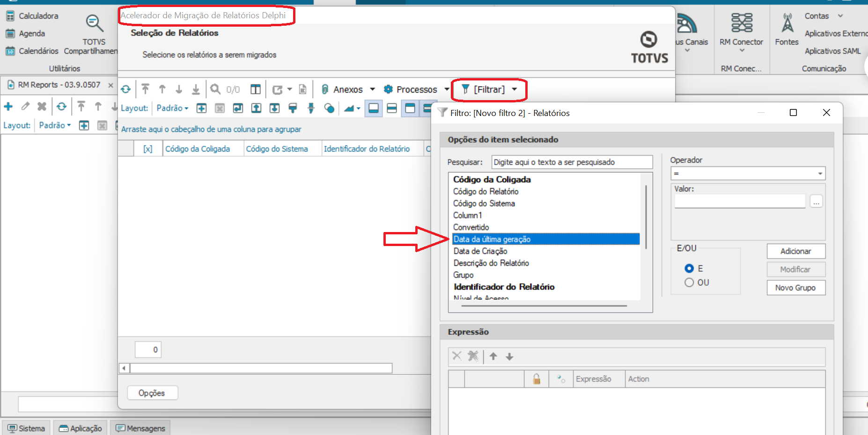This screenshot has width=868, height=435.
Task: Open the column chooser icon
Action: click(x=255, y=89)
